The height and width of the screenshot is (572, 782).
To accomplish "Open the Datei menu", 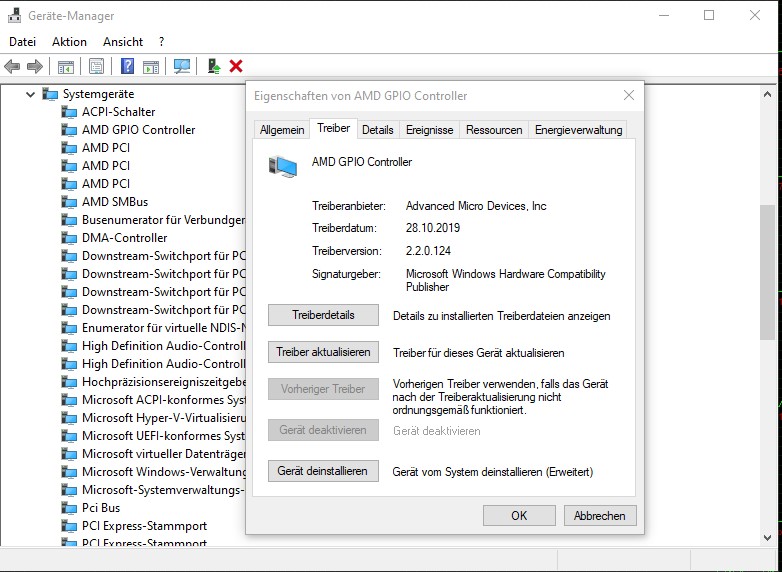I will click(22, 42).
